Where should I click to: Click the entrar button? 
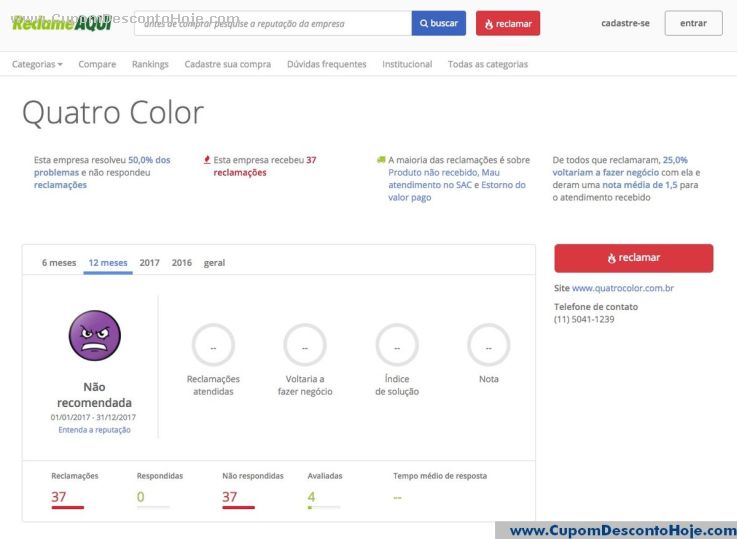point(693,23)
